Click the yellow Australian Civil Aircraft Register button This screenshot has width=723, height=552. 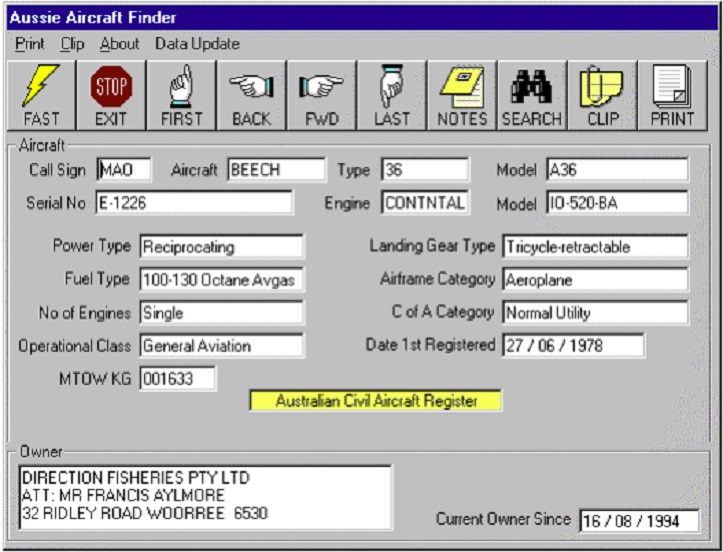click(x=375, y=401)
